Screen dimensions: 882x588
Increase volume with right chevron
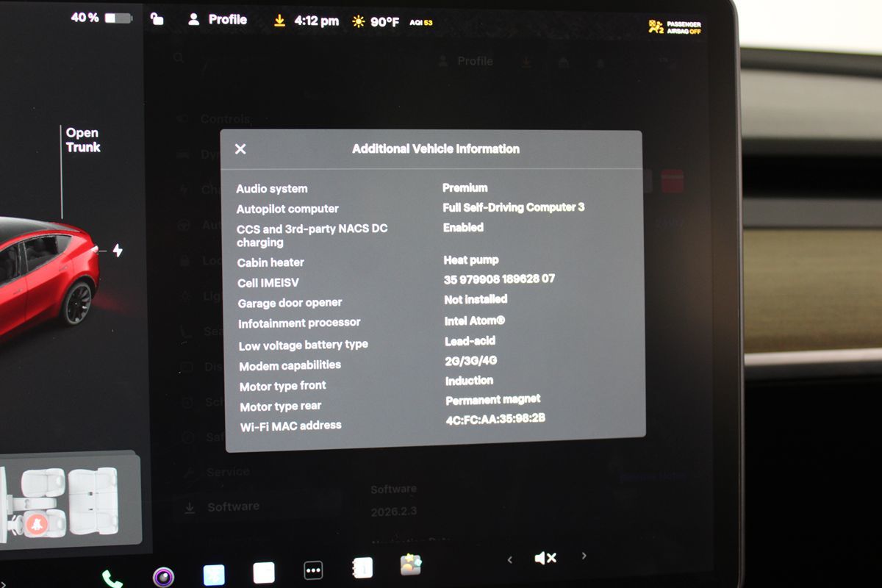tap(584, 556)
